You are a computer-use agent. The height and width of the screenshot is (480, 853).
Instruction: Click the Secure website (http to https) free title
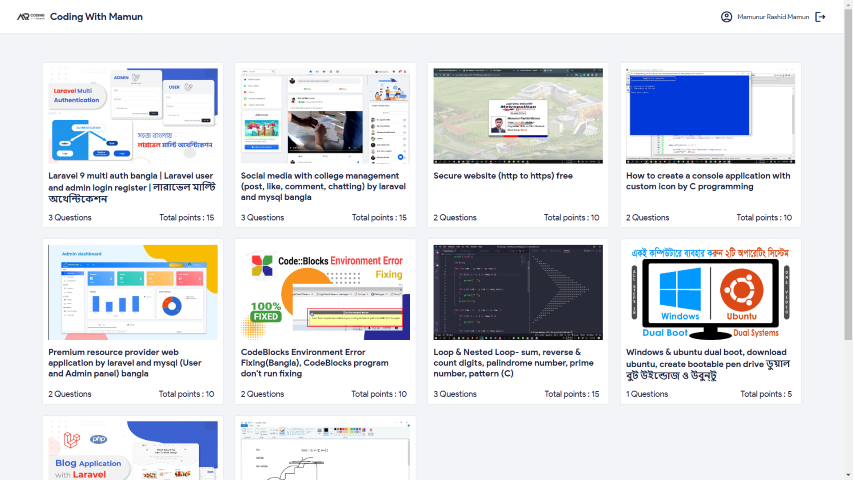[503, 176]
